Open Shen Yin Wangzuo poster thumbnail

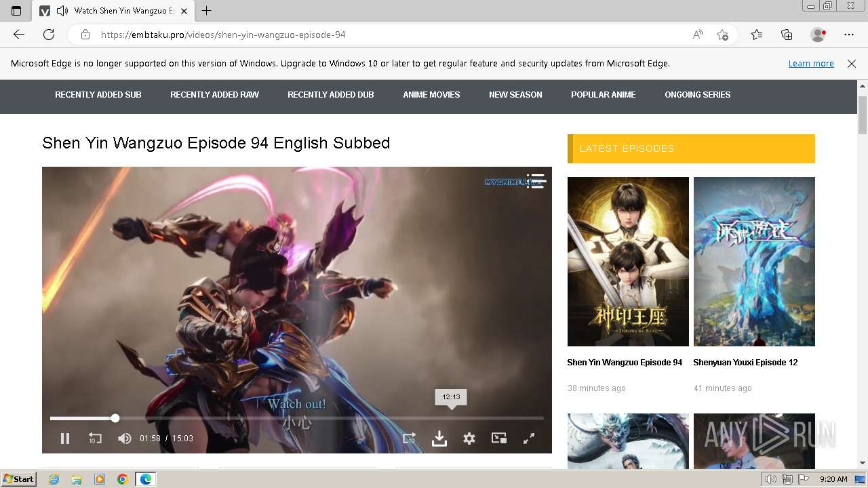(x=628, y=262)
